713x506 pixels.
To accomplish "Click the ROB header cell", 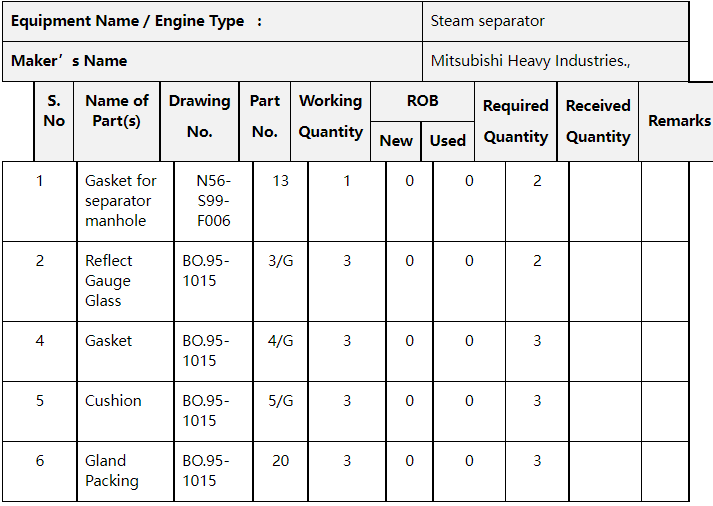I will (422, 101).
